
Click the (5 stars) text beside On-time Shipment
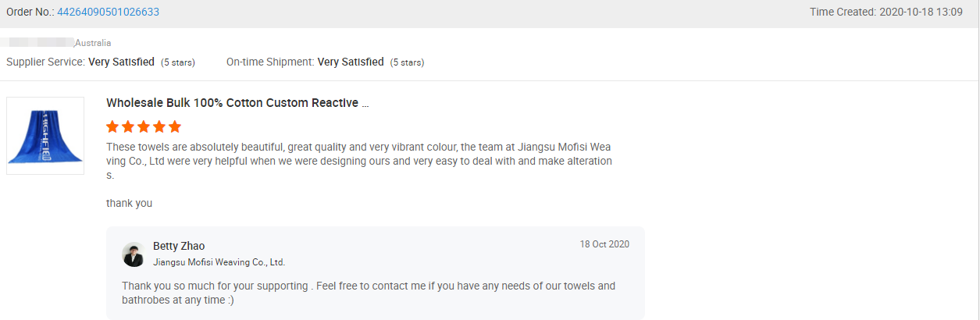(407, 62)
